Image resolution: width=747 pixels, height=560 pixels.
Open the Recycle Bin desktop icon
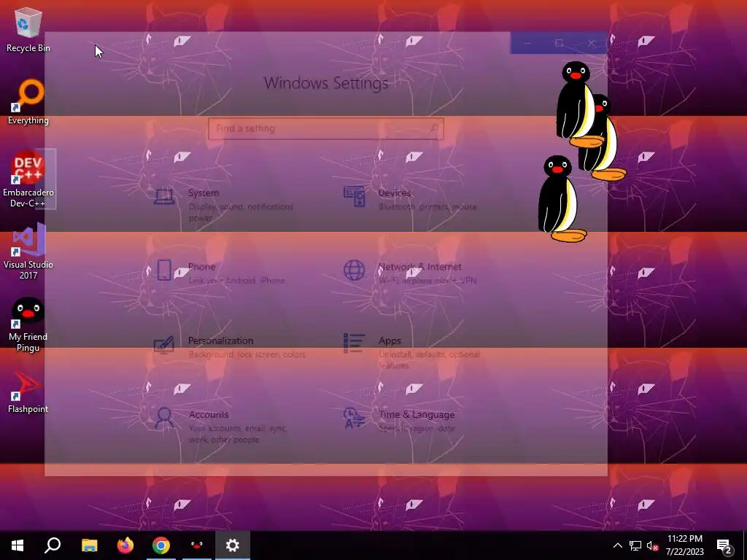pyautogui.click(x=28, y=29)
